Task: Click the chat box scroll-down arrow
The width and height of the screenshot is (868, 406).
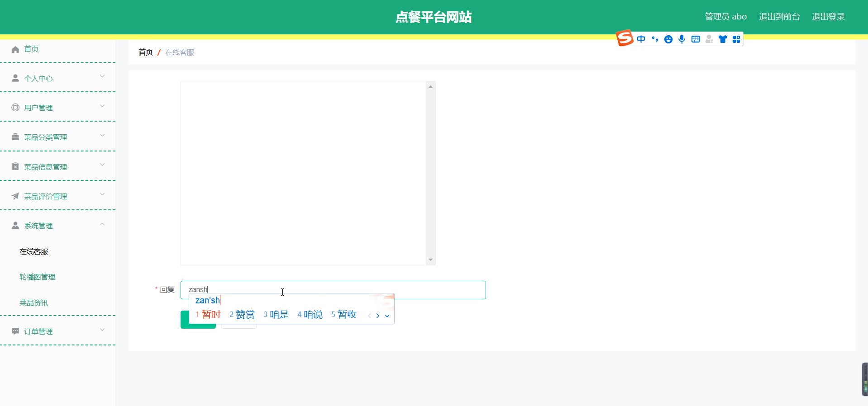Action: [x=431, y=260]
